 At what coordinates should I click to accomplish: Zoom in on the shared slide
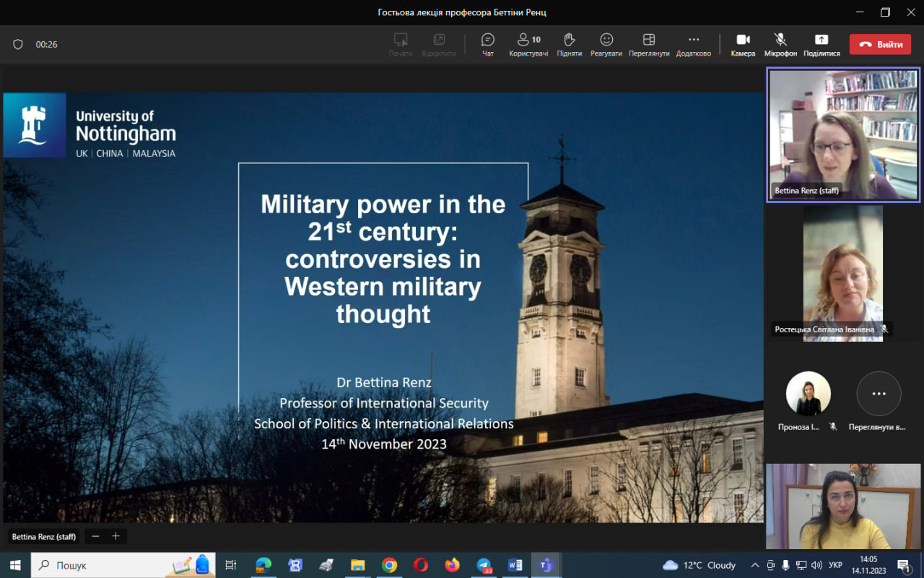115,536
